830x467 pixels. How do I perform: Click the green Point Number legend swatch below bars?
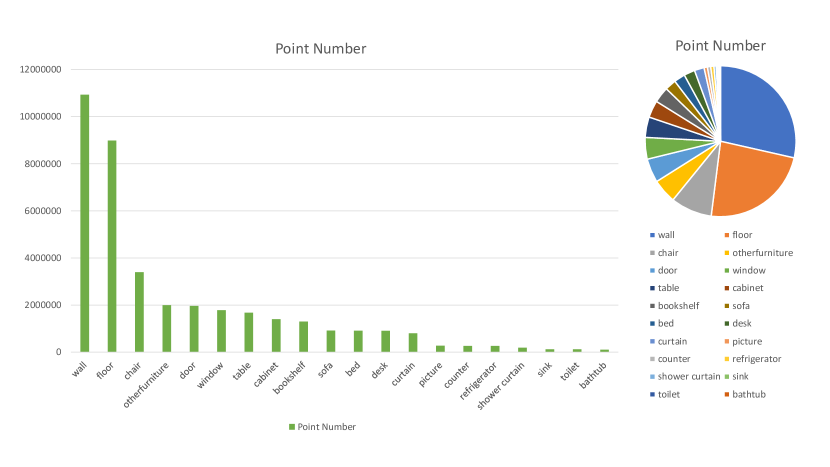click(292, 427)
